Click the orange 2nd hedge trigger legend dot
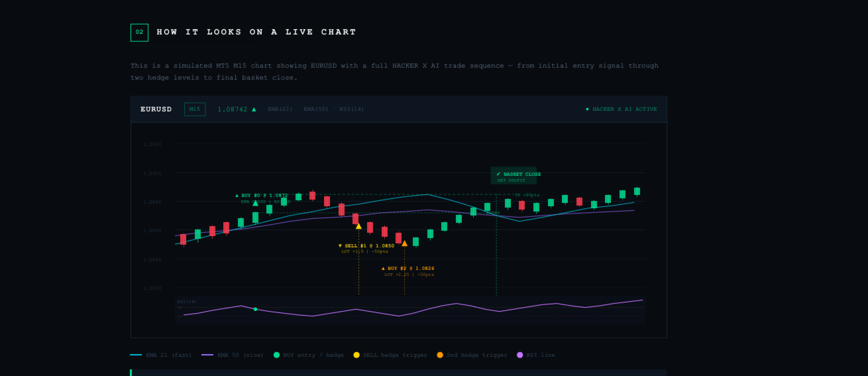 [440, 355]
